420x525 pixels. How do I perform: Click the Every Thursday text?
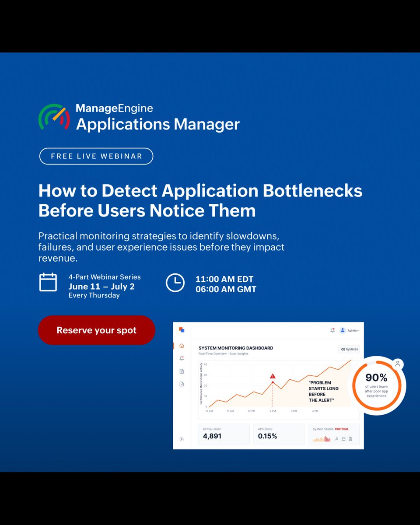[x=94, y=295]
